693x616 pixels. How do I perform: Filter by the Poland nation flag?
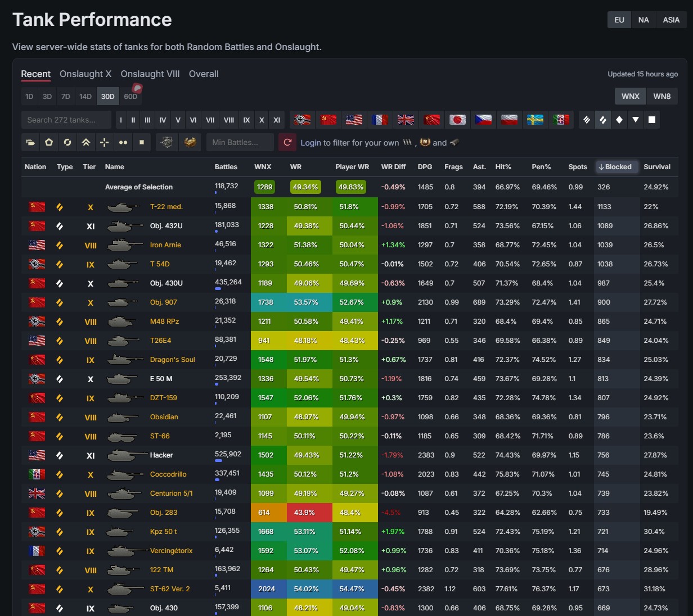point(509,120)
